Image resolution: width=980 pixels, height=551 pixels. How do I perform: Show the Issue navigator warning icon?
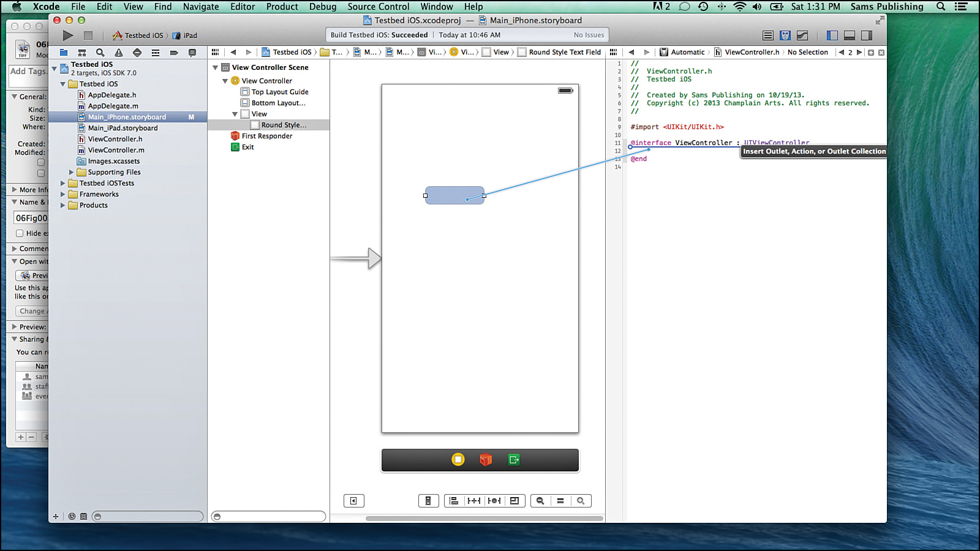[119, 53]
